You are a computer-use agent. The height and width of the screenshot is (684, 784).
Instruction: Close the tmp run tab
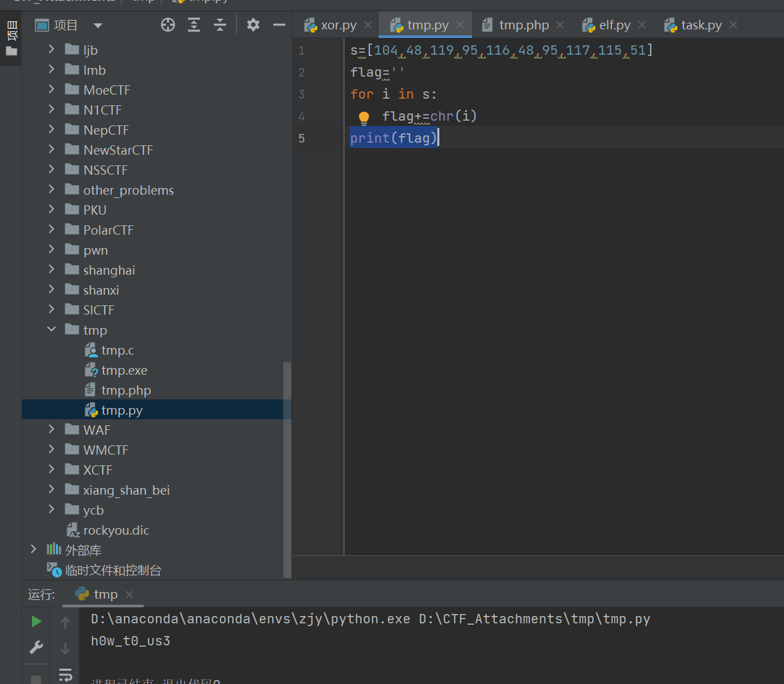[x=129, y=595]
